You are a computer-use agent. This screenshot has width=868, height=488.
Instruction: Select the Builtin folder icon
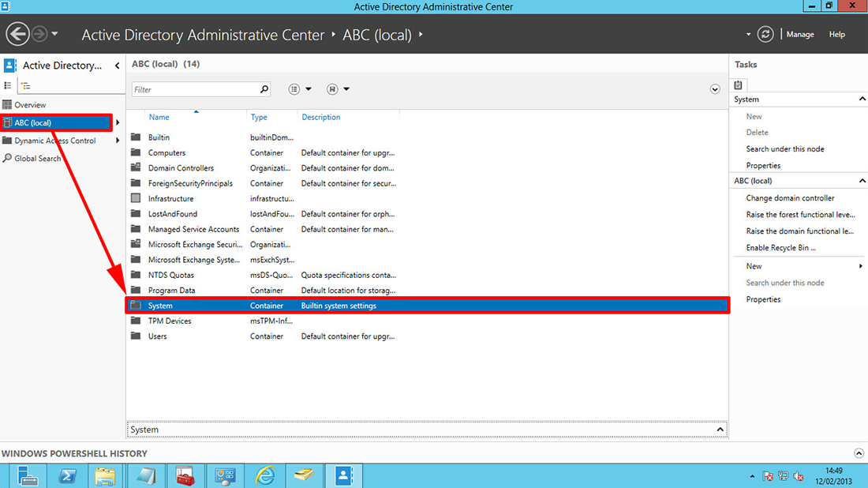point(136,137)
